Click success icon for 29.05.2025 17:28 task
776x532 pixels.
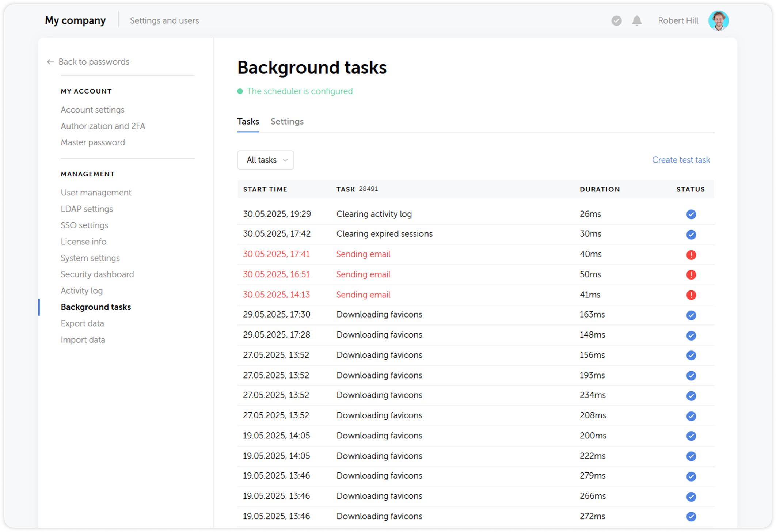tap(691, 335)
